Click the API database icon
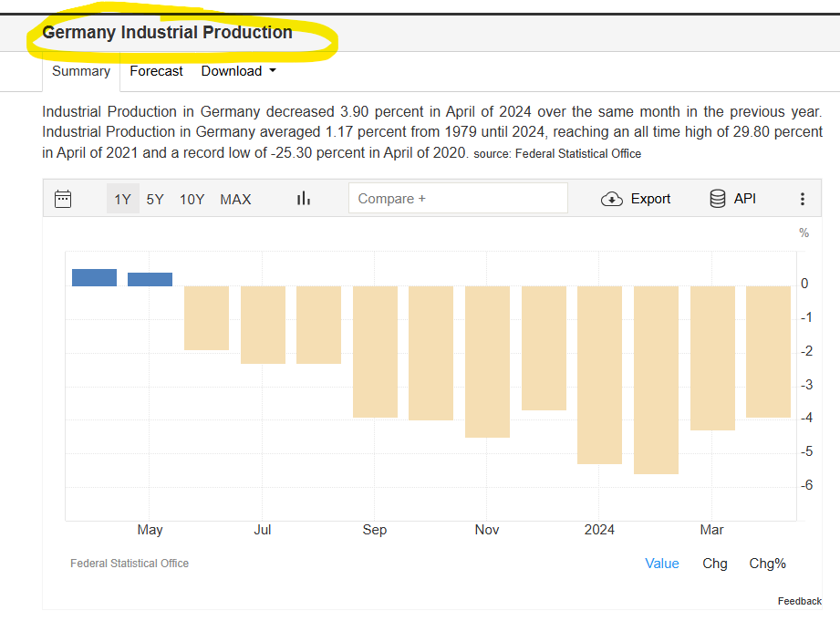This screenshot has width=840, height=621. (x=717, y=198)
